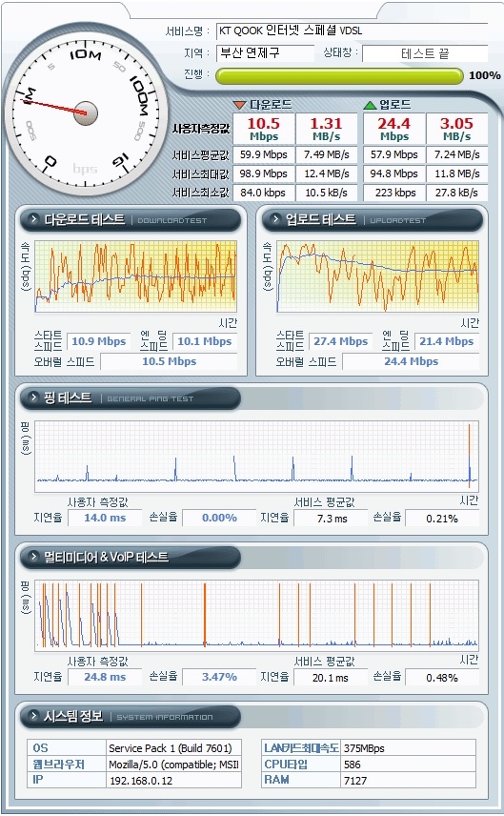The image size is (504, 816).
Task: Click the download test header arrow icon
Action: tap(33, 219)
